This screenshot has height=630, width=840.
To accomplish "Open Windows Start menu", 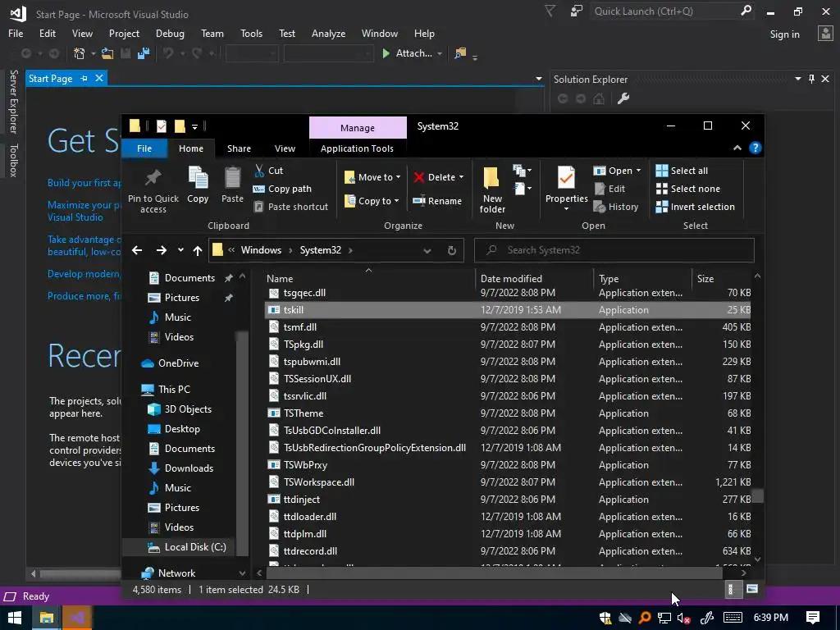I will 15,618.
